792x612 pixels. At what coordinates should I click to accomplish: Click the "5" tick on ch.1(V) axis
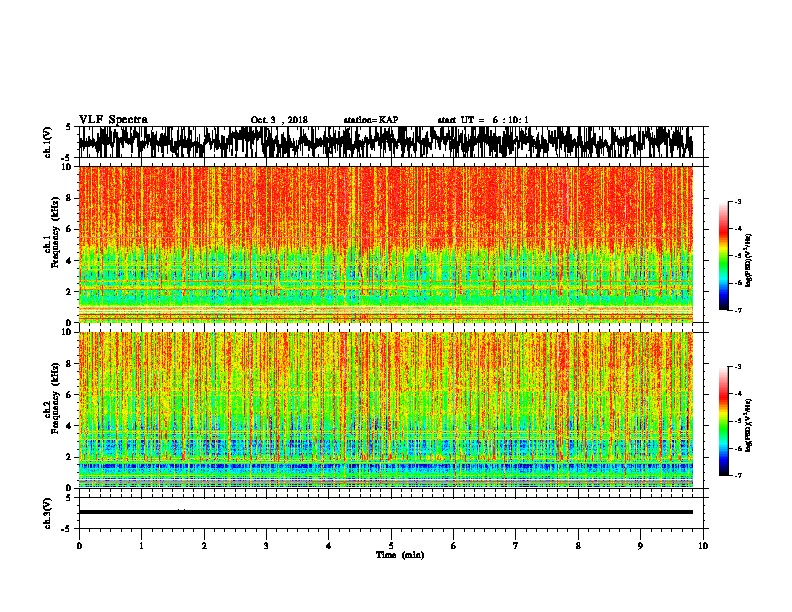[68, 127]
